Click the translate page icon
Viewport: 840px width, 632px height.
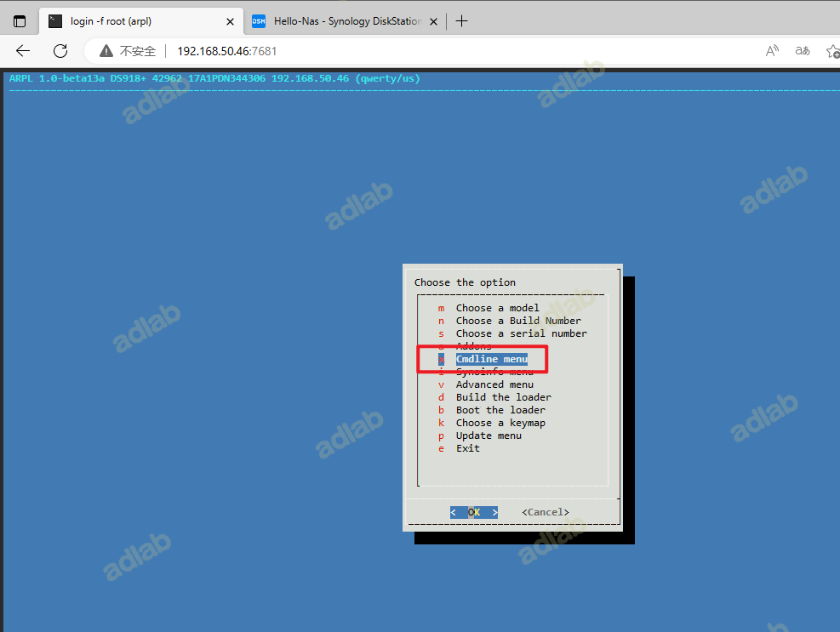[x=802, y=51]
